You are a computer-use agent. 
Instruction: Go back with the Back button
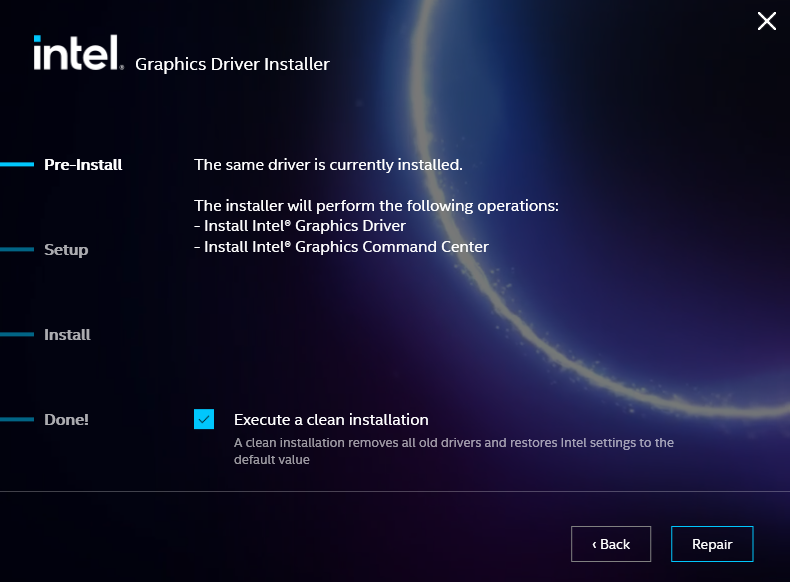pos(611,544)
